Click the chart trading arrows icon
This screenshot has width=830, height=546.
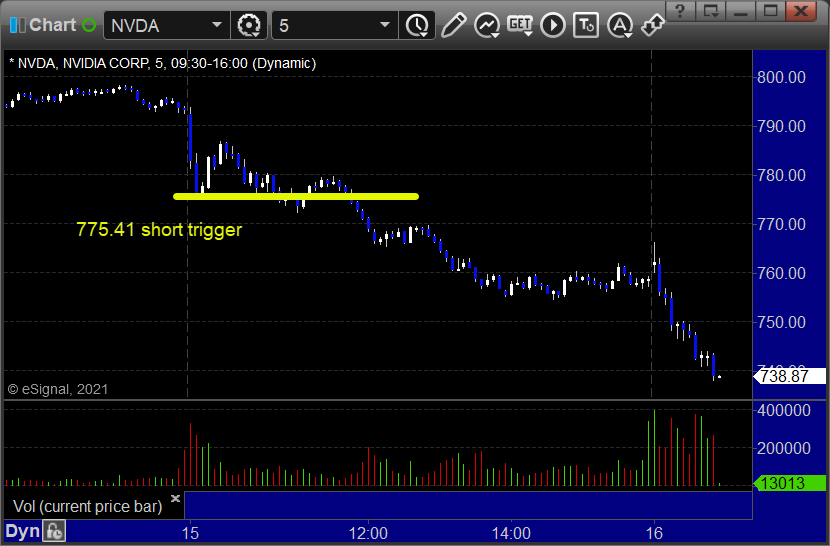(x=653, y=25)
